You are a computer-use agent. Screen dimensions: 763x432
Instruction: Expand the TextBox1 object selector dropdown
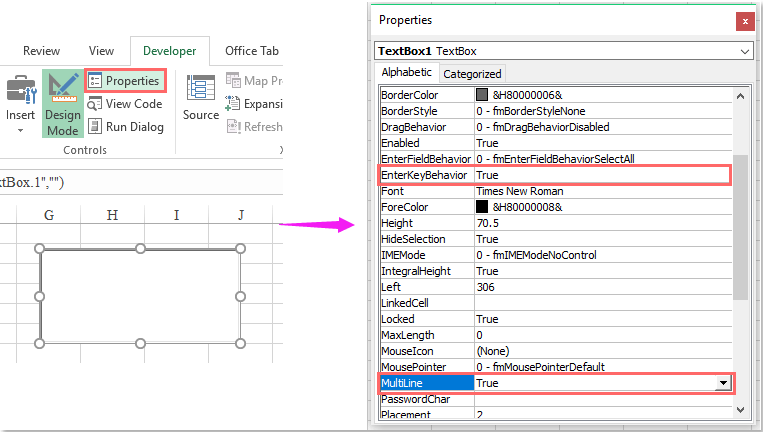744,50
